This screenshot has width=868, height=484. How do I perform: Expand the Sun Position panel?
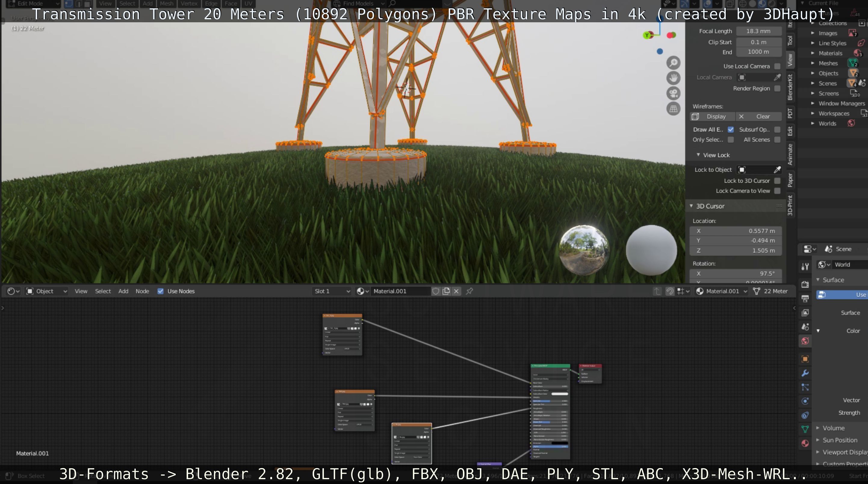[x=817, y=440]
